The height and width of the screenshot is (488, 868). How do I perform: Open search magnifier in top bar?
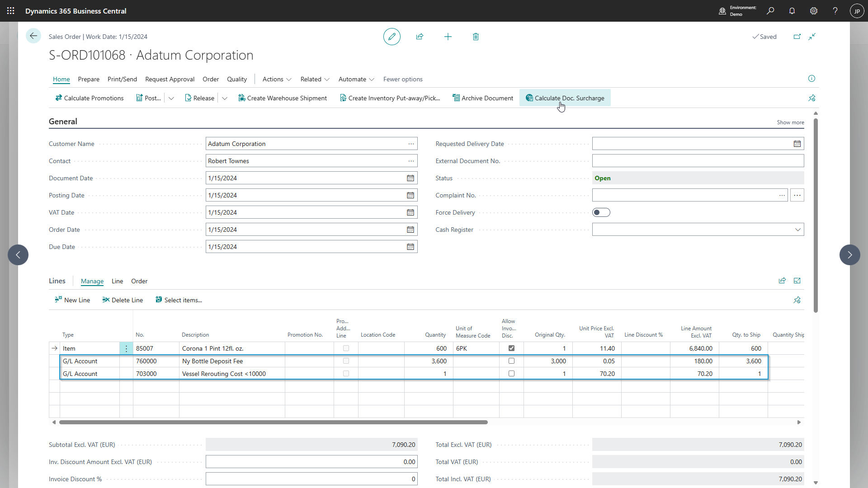pos(770,11)
